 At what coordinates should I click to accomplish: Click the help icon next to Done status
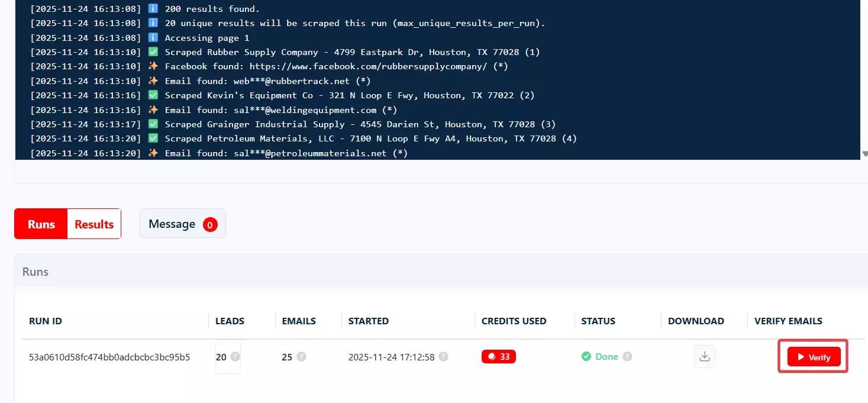(627, 357)
